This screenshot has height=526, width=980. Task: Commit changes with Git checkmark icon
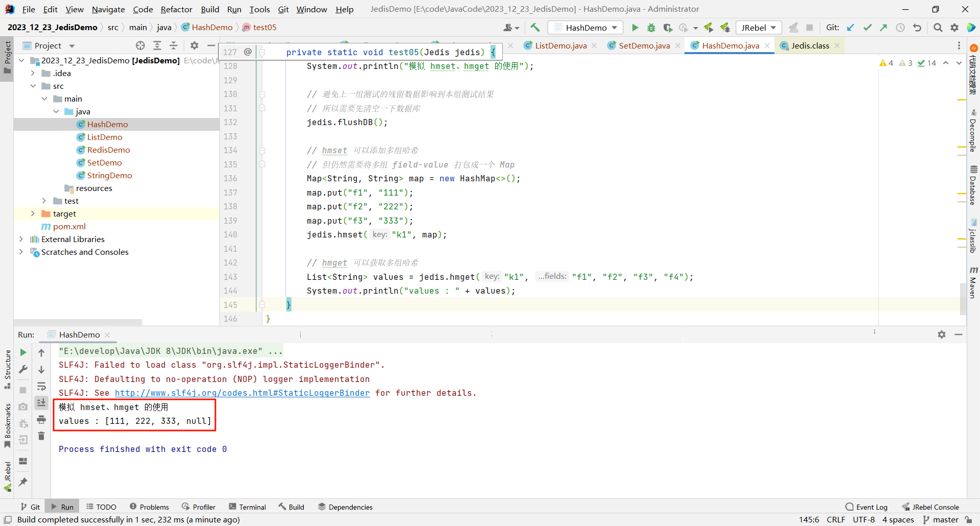(x=867, y=28)
